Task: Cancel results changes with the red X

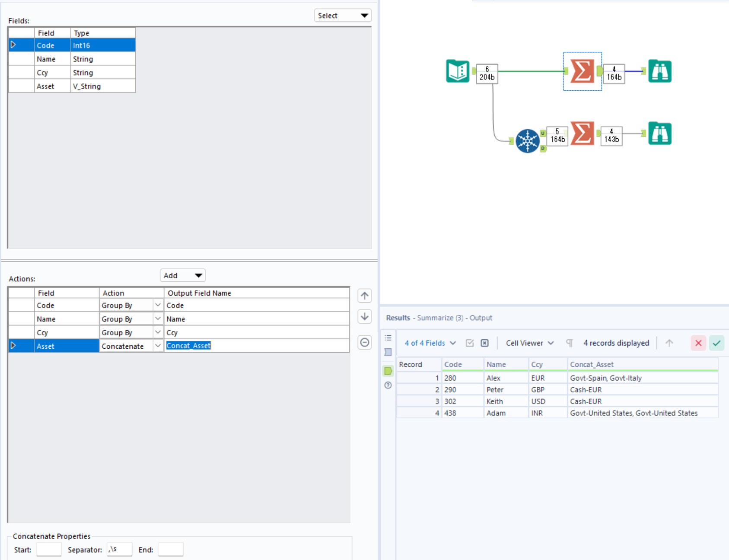Action: [x=698, y=343]
